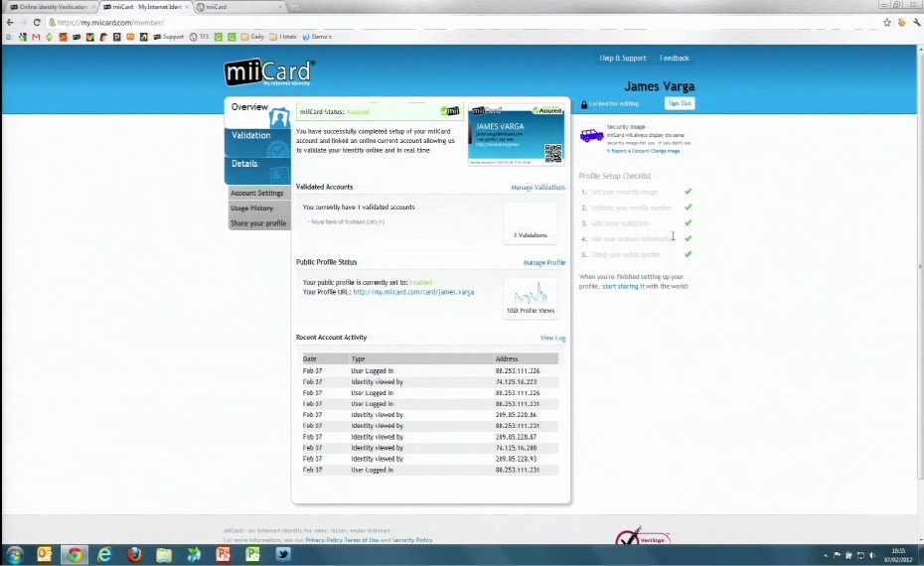Open the Demo's bookmark
The height and width of the screenshot is (566, 924).
317,37
